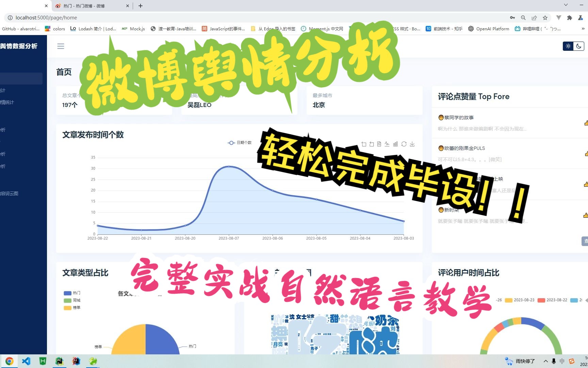Open a new browser tab
This screenshot has height=368, width=588.
pos(141,6)
